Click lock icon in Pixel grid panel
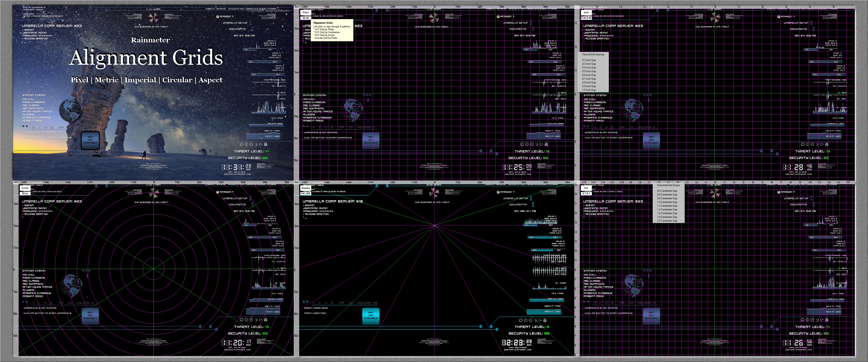The height and width of the screenshot is (362, 868). 546,144
